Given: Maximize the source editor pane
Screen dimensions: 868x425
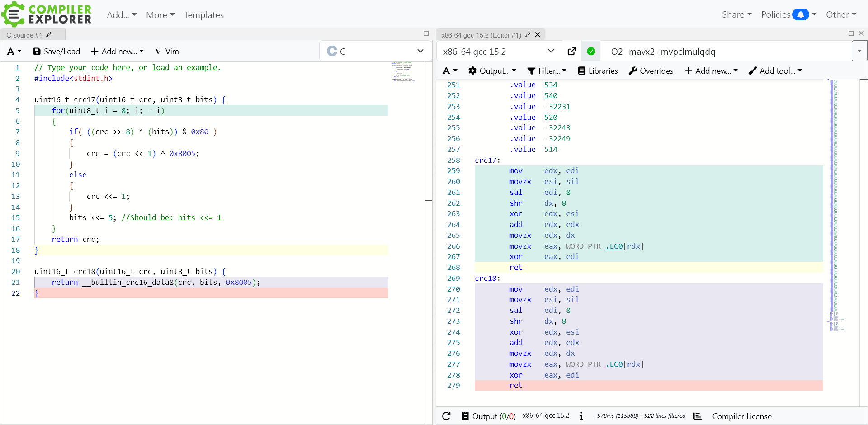Looking at the screenshot, I should tap(426, 33).
